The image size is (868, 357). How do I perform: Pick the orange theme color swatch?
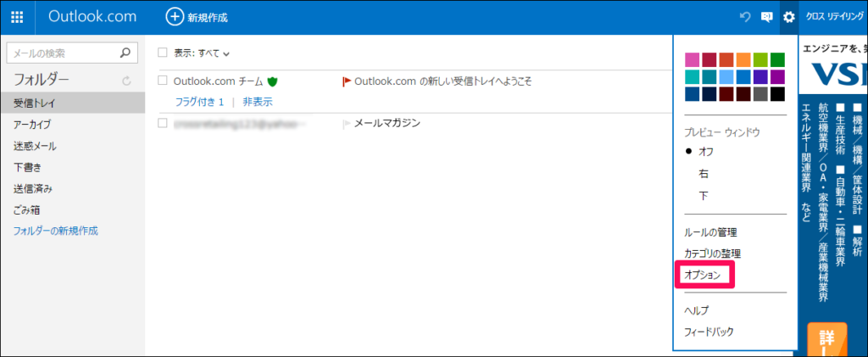[x=743, y=59]
